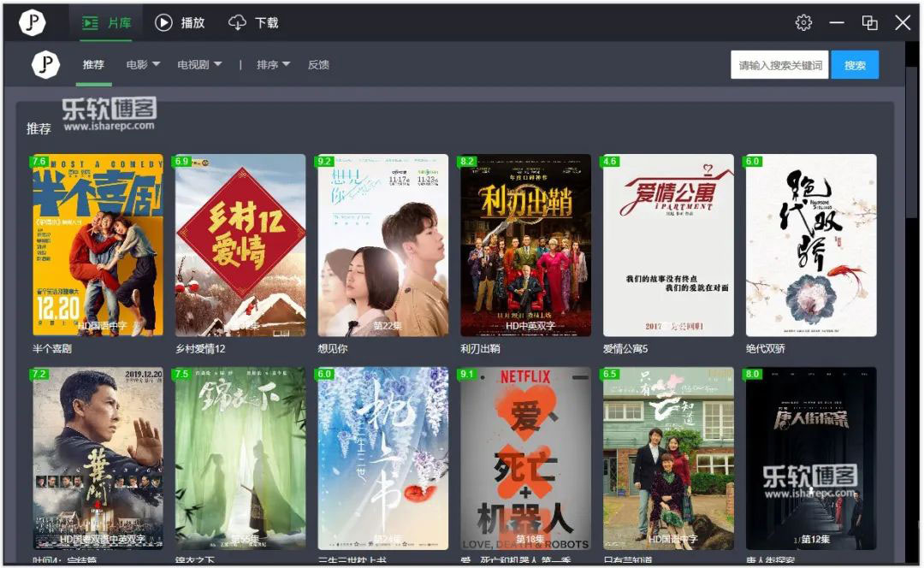Click the 绝代双骄 title text
Viewport: 924px width, 568px height.
click(x=765, y=349)
